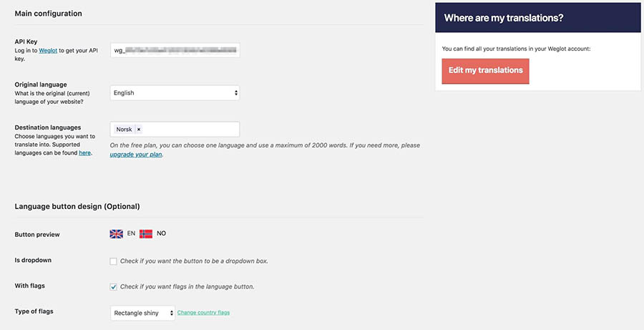Follow the 'upgrade your plan' link

[136, 154]
